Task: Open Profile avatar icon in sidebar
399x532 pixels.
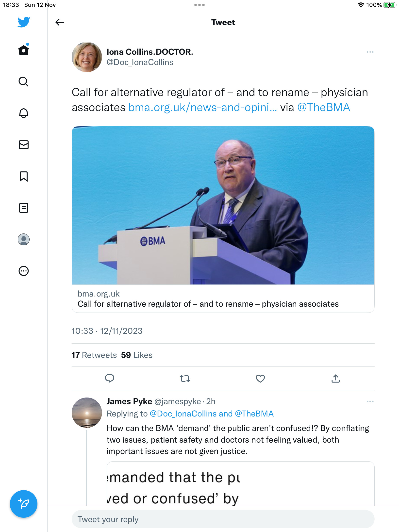Action: [24, 239]
